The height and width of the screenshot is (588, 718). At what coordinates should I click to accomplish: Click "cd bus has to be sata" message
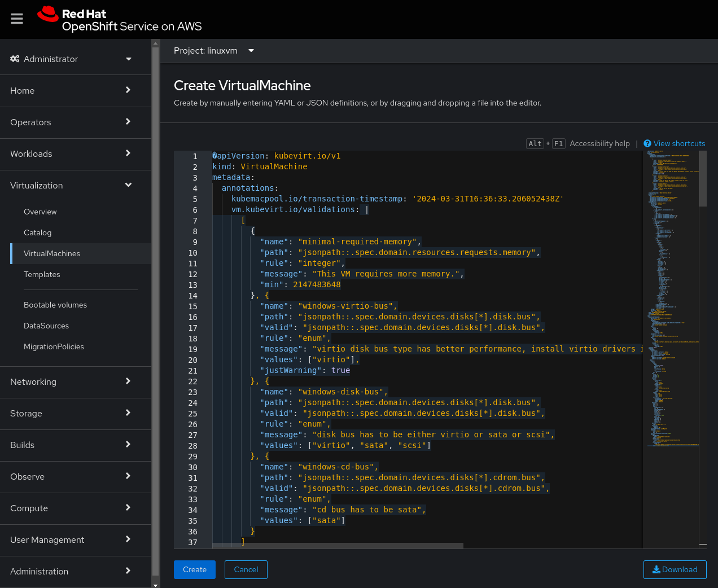[367, 510]
